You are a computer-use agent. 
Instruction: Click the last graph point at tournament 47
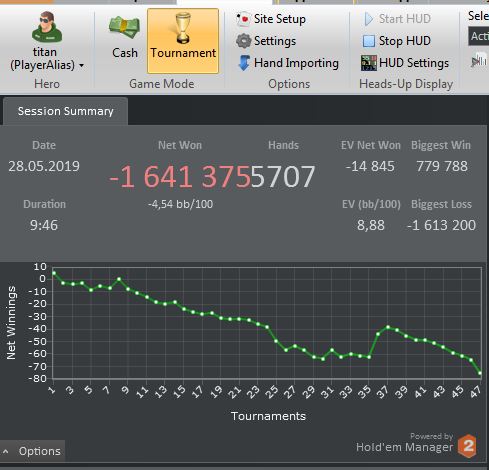tap(480, 373)
